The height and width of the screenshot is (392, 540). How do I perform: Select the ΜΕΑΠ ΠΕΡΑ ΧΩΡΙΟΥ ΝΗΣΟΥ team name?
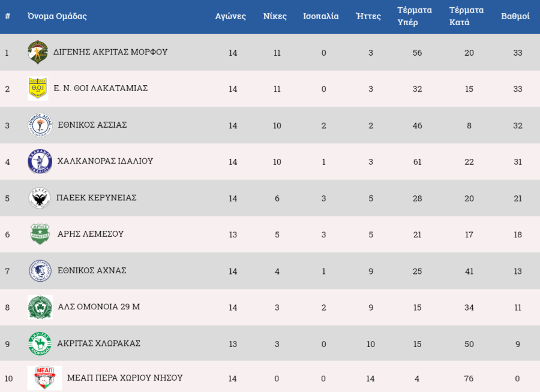pos(125,378)
